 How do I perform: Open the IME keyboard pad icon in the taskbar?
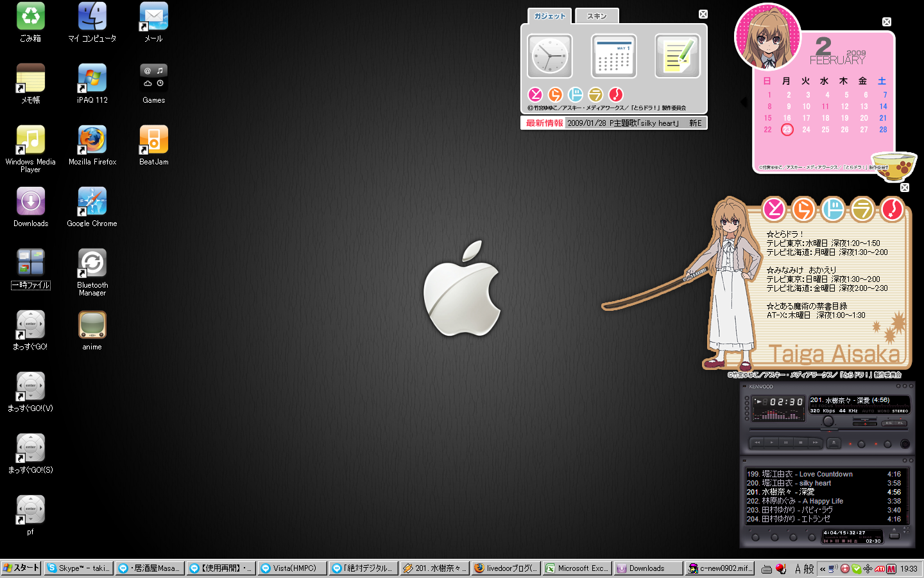(x=767, y=569)
